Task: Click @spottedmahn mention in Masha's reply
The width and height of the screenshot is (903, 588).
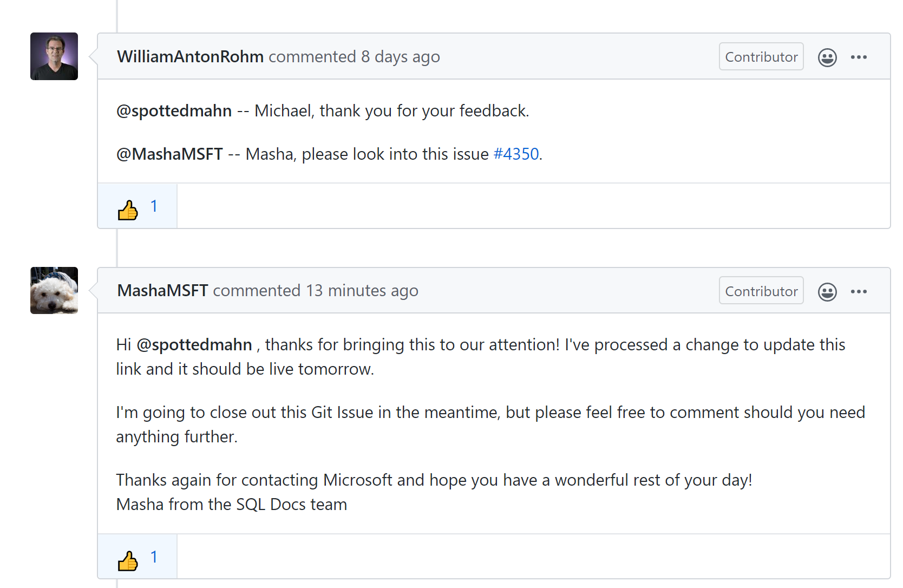Action: point(194,345)
